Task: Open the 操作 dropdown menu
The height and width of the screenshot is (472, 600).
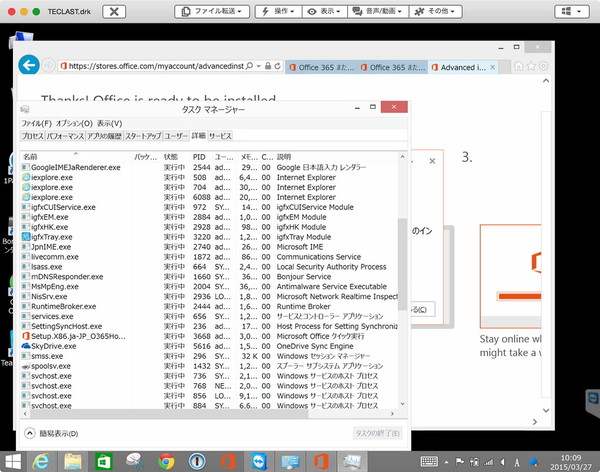Action: click(x=279, y=11)
